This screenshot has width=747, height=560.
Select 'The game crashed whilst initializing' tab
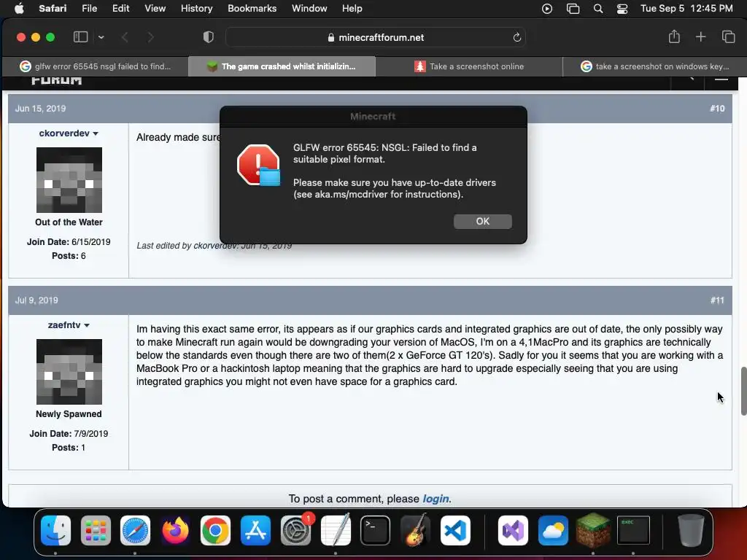click(282, 66)
